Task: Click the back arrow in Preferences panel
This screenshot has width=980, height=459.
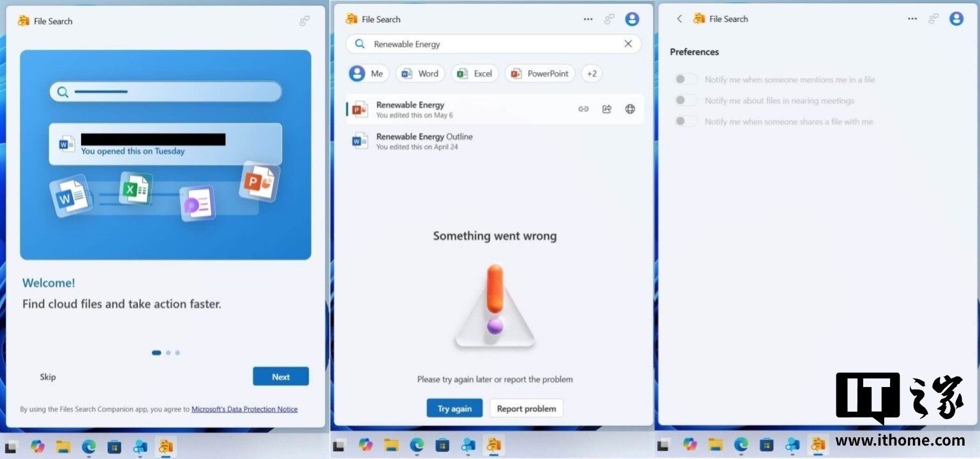Action: tap(679, 19)
